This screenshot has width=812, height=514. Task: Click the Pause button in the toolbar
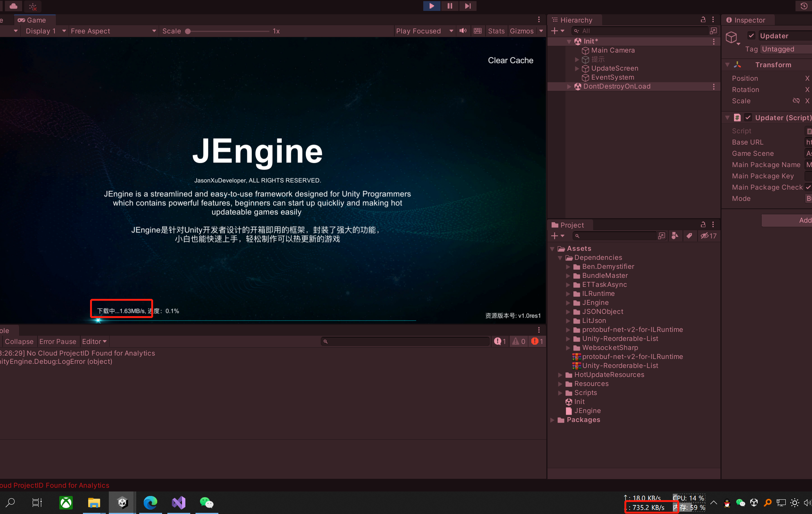(x=450, y=6)
